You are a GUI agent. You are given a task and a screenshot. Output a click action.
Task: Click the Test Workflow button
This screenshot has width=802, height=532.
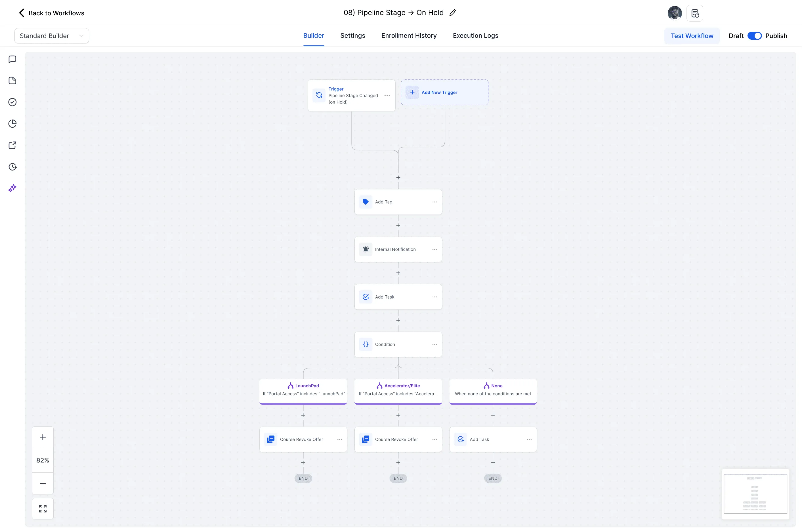[692, 36]
